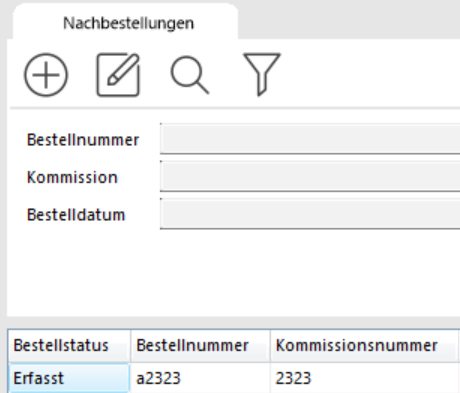This screenshot has width=460, height=393.
Task: Click the add new order plus icon
Action: tap(46, 75)
